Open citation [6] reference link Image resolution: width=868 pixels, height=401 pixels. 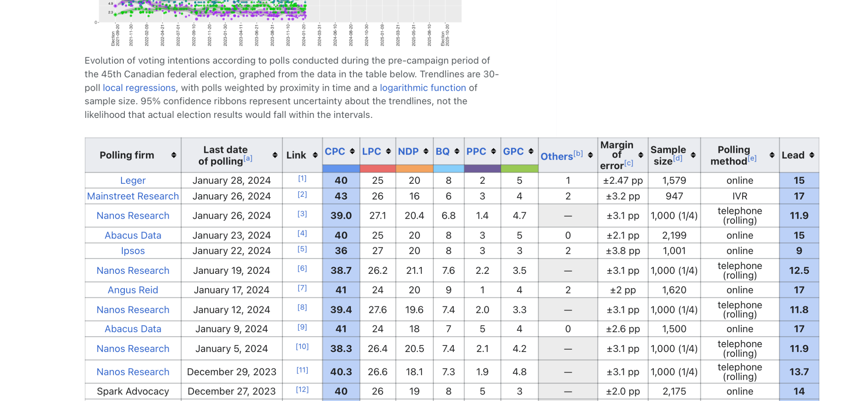click(x=302, y=268)
